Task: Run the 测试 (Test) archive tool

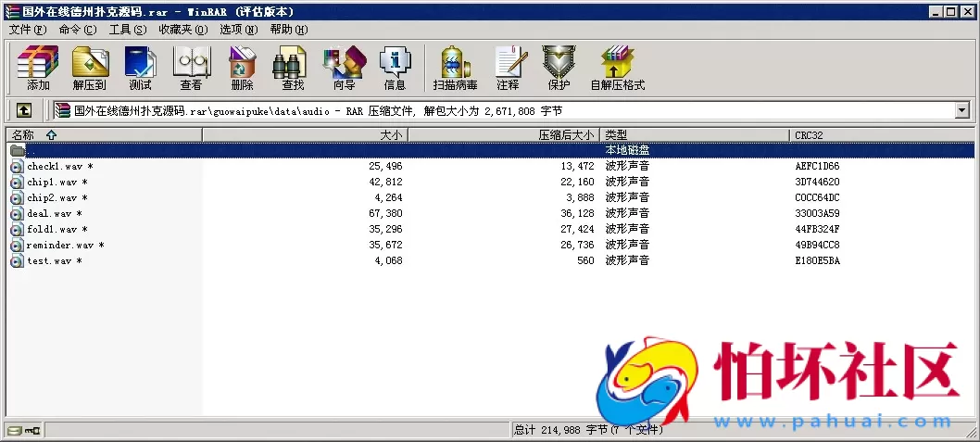Action: click(x=140, y=68)
